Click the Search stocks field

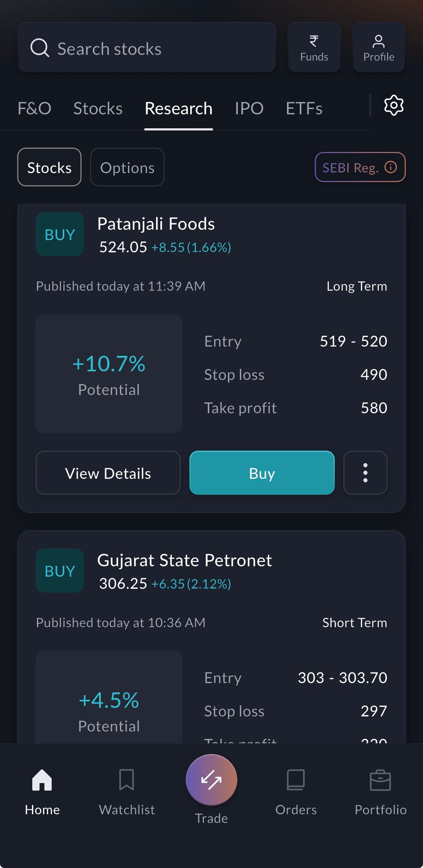tap(147, 48)
